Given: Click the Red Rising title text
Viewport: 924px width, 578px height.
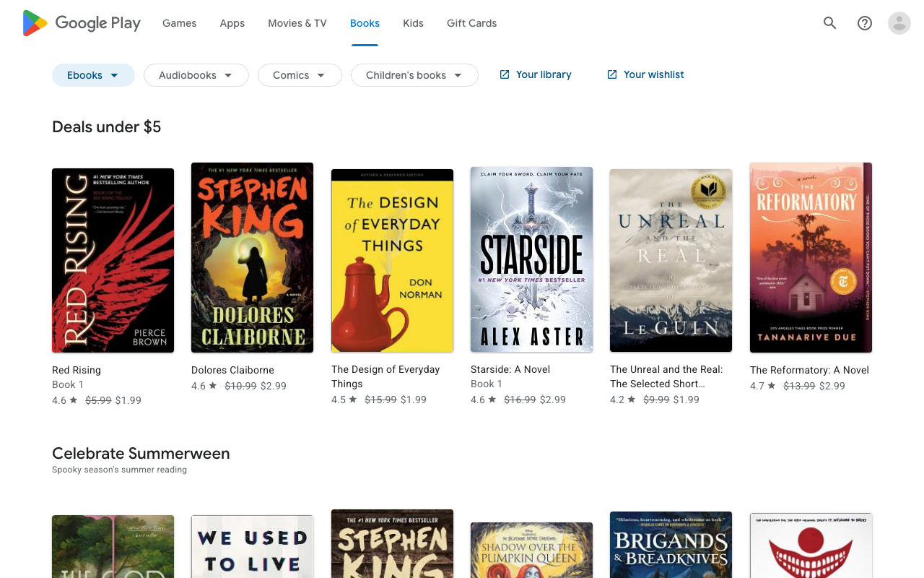Looking at the screenshot, I should pos(77,370).
